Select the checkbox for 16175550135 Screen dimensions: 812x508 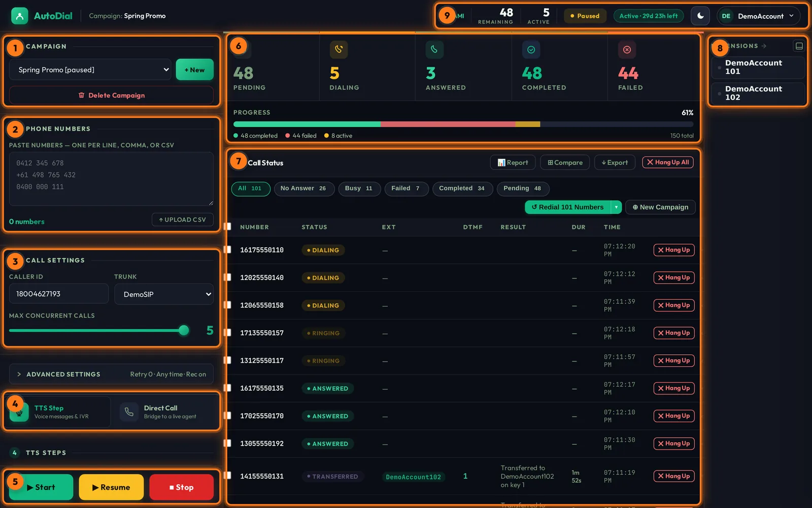[228, 388]
